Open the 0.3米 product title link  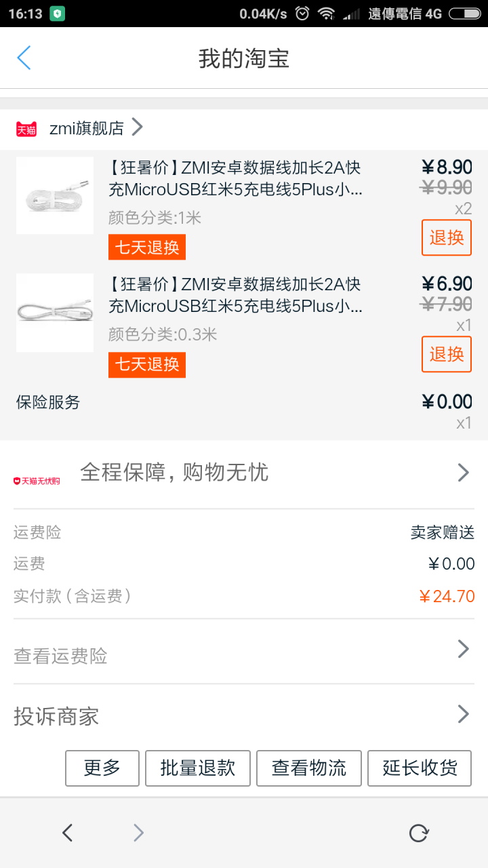tap(236, 295)
